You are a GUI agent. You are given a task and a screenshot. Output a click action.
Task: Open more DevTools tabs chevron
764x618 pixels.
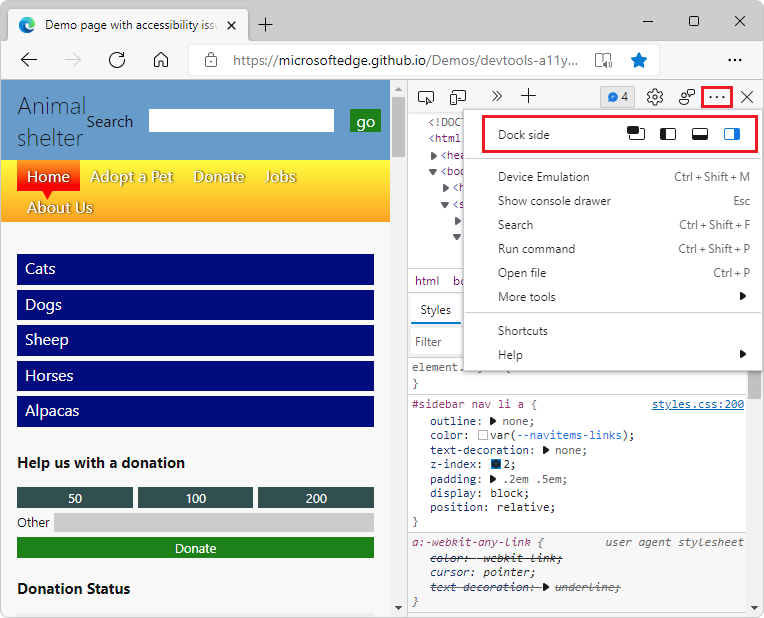(497, 96)
